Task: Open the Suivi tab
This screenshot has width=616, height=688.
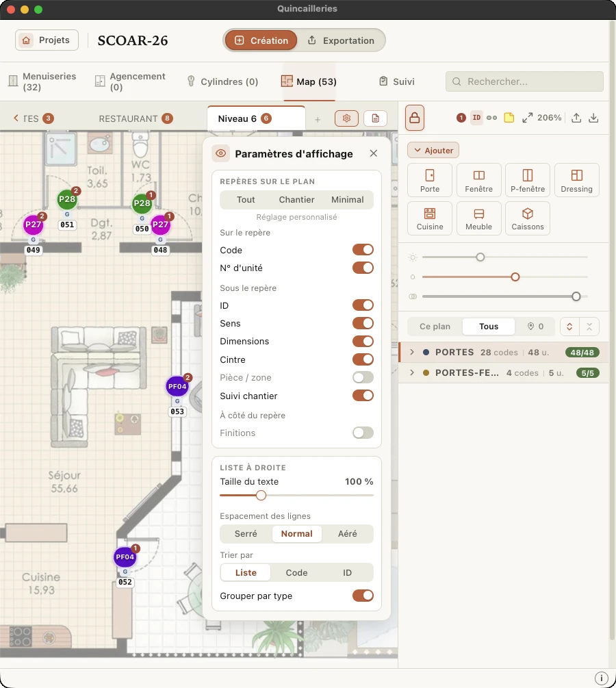Action: click(x=396, y=81)
